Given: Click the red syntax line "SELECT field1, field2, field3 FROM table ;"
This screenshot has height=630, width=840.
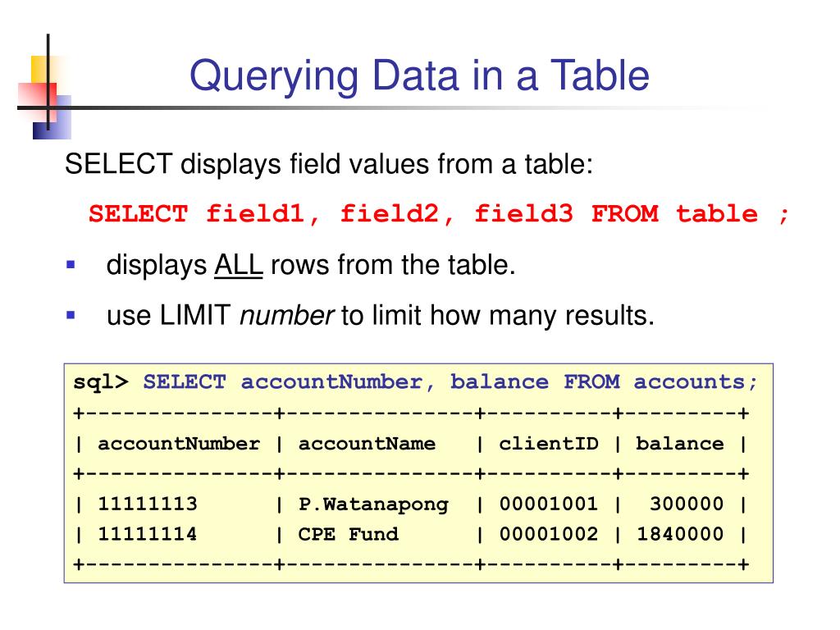Looking at the screenshot, I should pos(439,214).
